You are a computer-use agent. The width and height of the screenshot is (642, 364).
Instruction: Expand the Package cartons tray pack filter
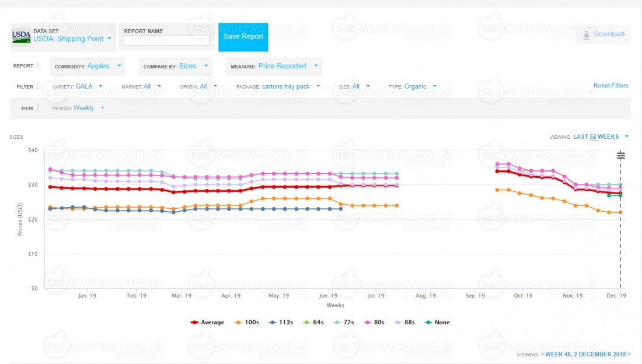278,86
